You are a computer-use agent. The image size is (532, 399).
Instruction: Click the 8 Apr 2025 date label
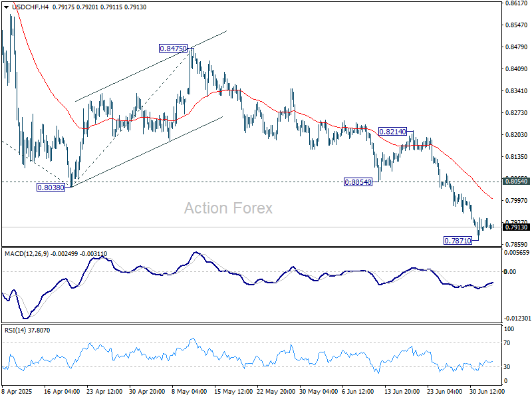click(17, 391)
